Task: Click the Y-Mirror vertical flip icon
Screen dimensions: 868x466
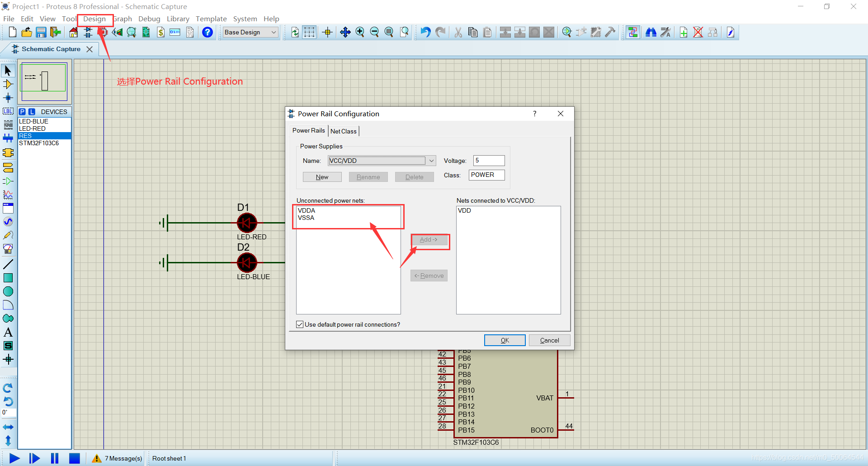Action: 8,440
